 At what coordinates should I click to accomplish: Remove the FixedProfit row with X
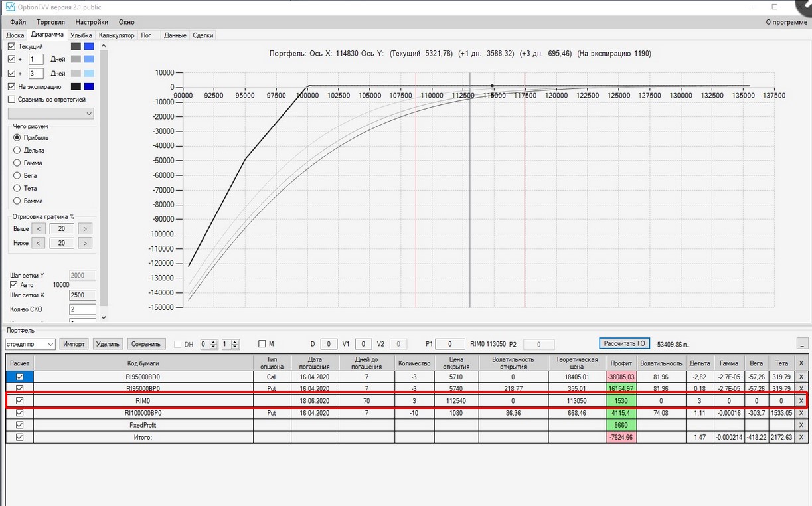pyautogui.click(x=801, y=425)
